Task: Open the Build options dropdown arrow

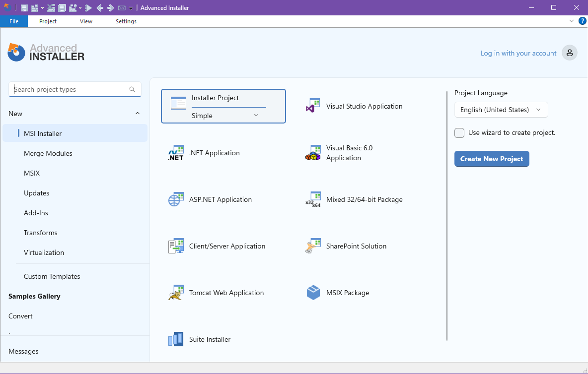Action: click(x=42, y=8)
